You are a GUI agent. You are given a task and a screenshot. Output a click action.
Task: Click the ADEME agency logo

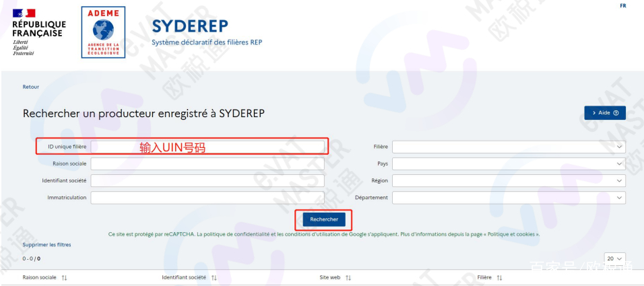pyautogui.click(x=103, y=32)
